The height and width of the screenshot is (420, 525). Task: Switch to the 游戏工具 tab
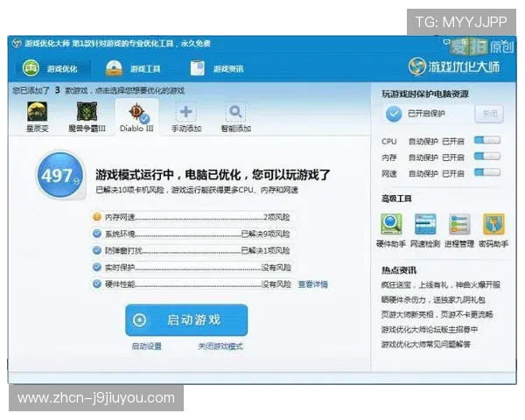[x=134, y=68]
